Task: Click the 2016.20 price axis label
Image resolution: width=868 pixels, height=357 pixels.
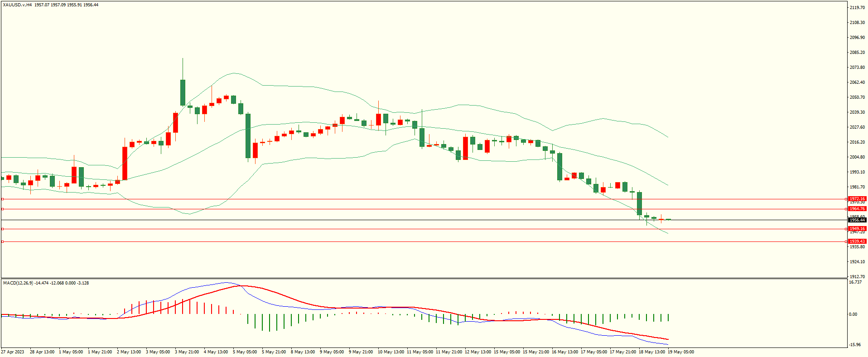Action: 857,142
